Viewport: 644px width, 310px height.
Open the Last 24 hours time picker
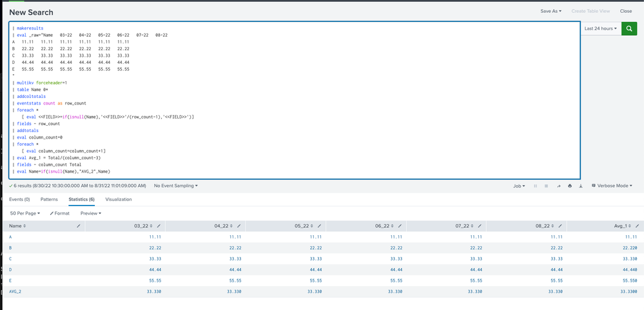(600, 29)
